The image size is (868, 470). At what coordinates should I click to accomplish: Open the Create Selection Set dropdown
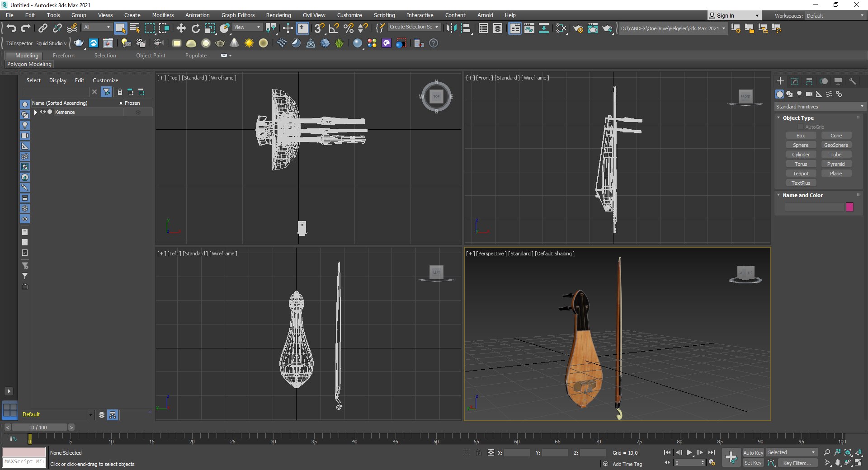tap(414, 27)
